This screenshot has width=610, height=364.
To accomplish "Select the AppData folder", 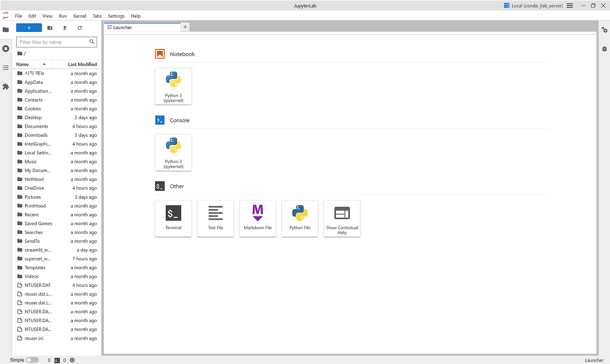I will pos(57,82).
